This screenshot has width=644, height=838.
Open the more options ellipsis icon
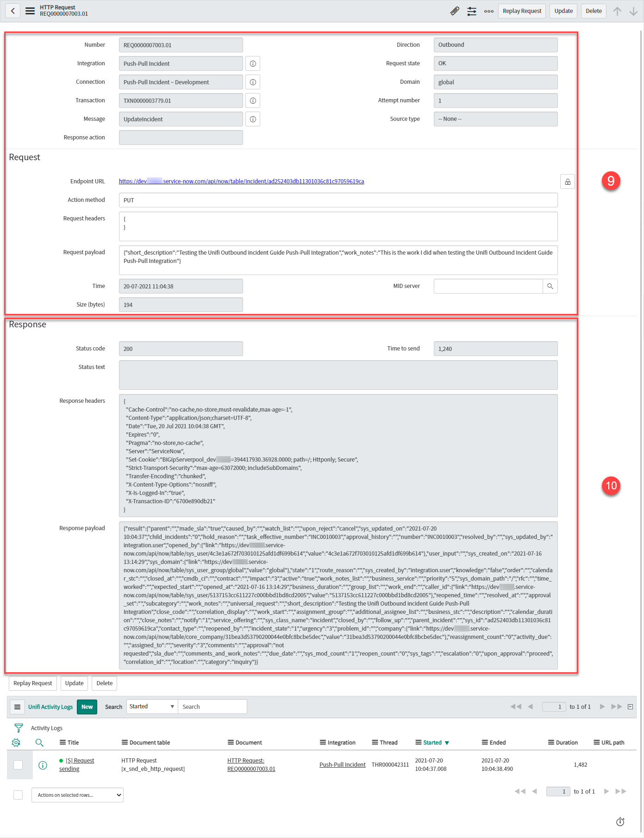[x=488, y=11]
